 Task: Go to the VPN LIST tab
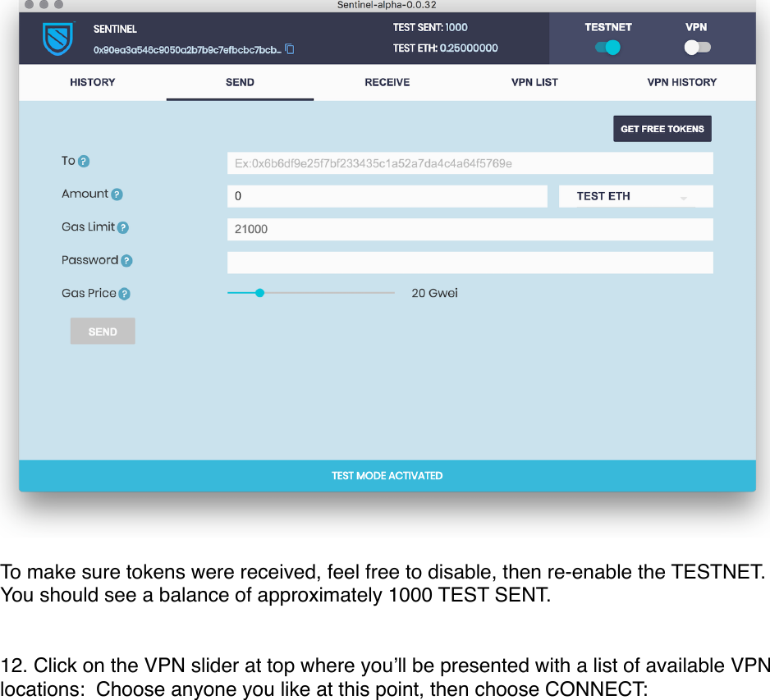coord(534,82)
